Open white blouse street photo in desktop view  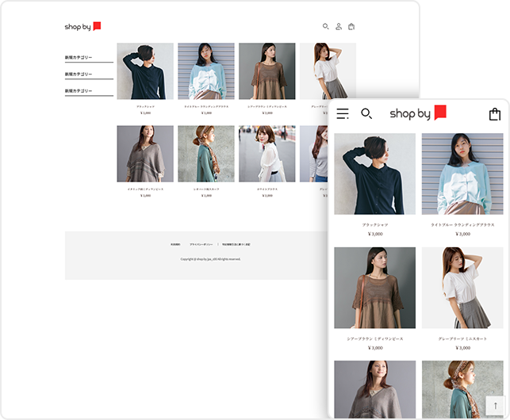coord(267,154)
